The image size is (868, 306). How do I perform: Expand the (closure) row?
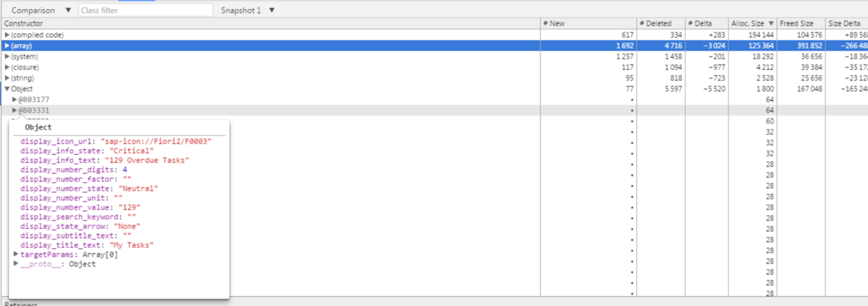click(x=7, y=67)
